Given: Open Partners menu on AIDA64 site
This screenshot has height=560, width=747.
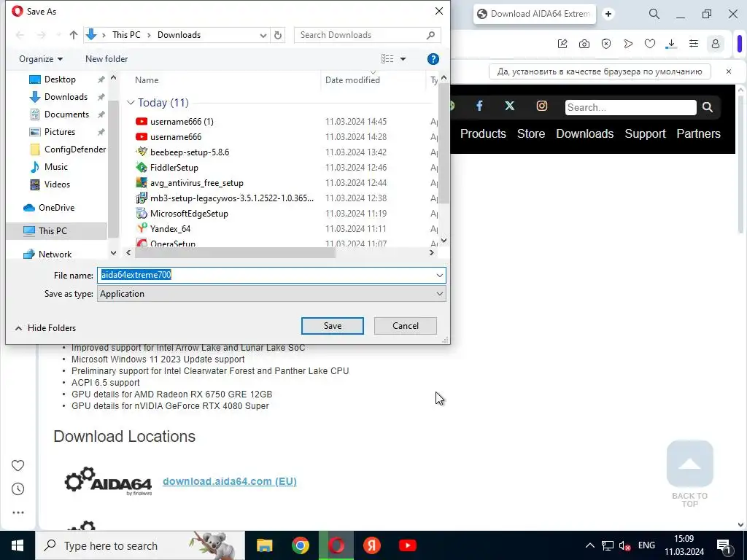Looking at the screenshot, I should [698, 134].
